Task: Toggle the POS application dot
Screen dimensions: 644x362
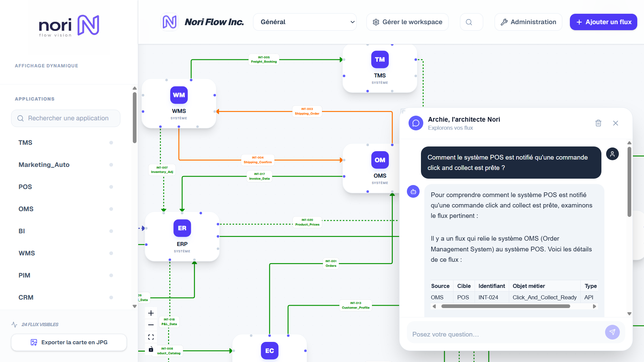Action: click(111, 187)
